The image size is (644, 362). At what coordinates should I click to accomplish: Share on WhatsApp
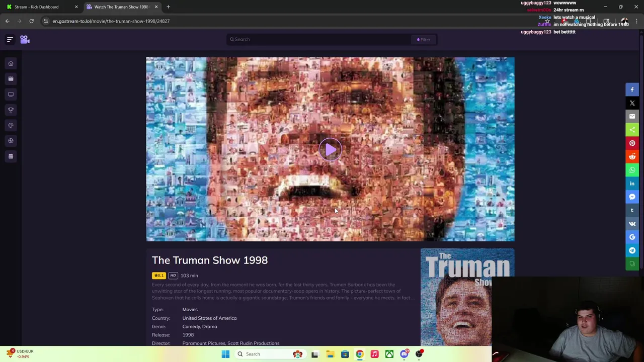click(632, 170)
